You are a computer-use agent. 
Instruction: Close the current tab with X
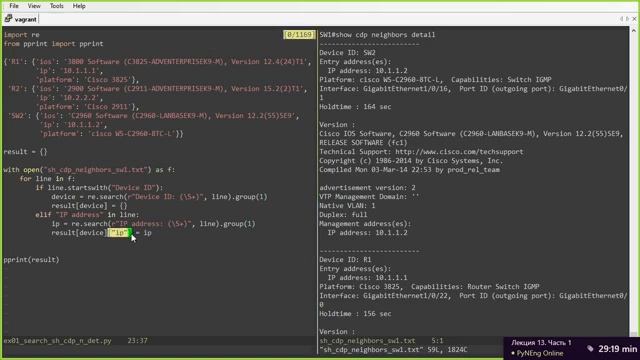click(x=634, y=19)
